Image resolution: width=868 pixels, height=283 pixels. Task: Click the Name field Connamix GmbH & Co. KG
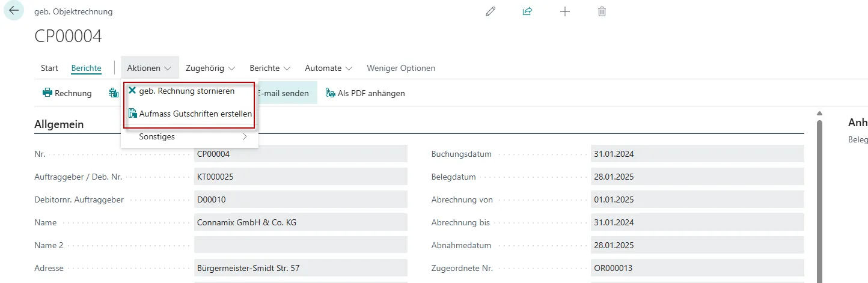pyautogui.click(x=301, y=222)
